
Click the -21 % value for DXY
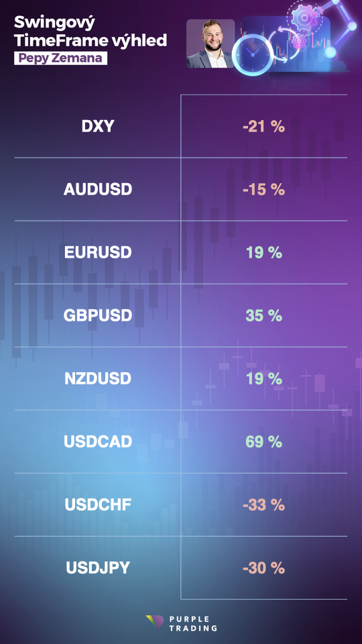[263, 127]
